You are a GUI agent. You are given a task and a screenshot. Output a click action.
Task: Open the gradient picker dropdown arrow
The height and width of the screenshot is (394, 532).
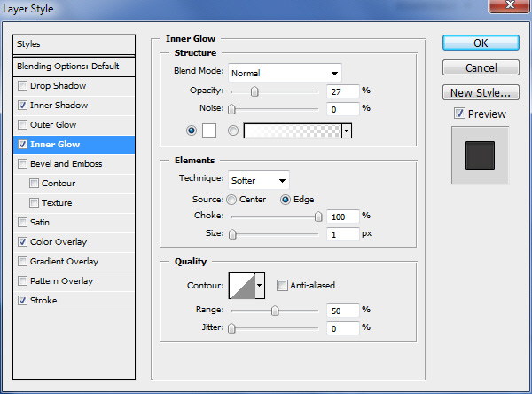pyautogui.click(x=347, y=130)
